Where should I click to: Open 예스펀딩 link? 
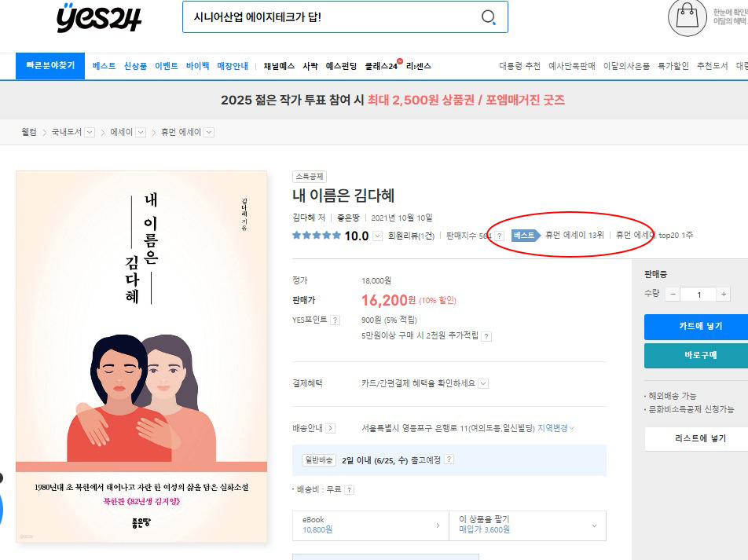click(x=341, y=66)
